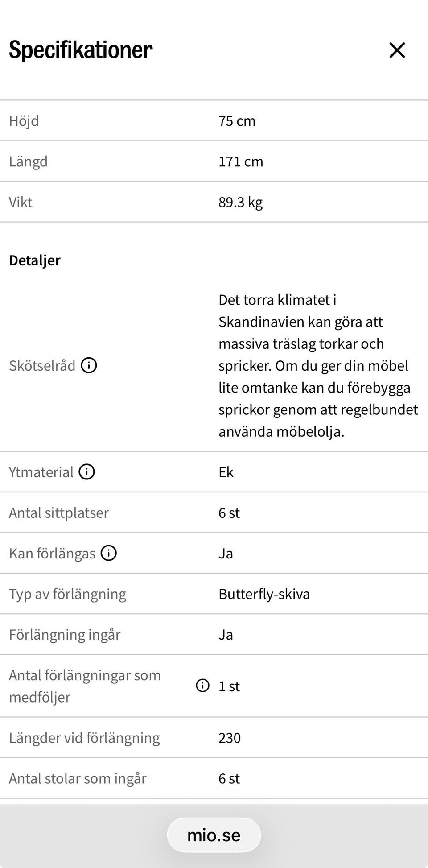The width and height of the screenshot is (428, 868).
Task: Tap the Typ av förlängning label
Action: [x=68, y=594]
